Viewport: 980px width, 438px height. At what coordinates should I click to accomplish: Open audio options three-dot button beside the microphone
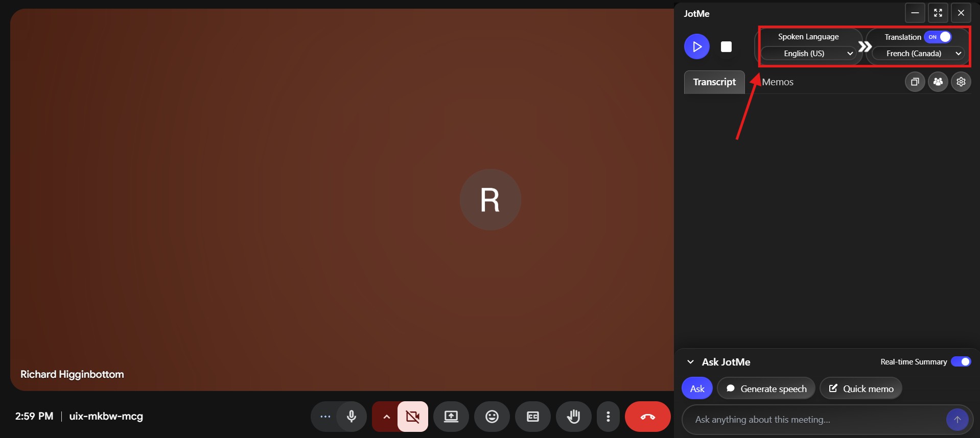click(x=325, y=417)
